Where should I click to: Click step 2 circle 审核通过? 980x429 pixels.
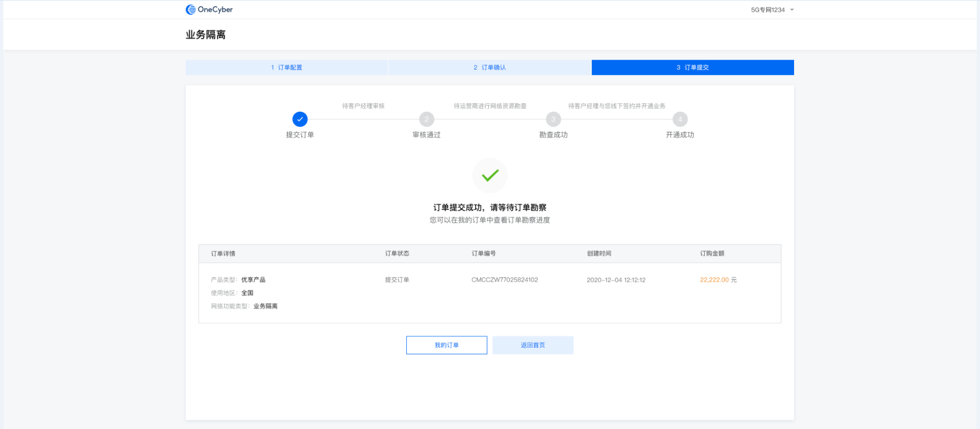pos(427,119)
